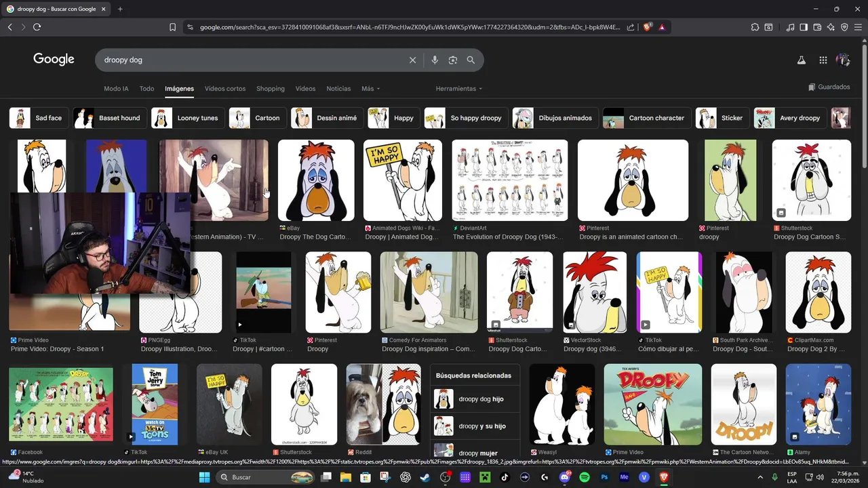This screenshot has width=868, height=488.
Task: Click the magnifier search submit icon
Action: 471,60
